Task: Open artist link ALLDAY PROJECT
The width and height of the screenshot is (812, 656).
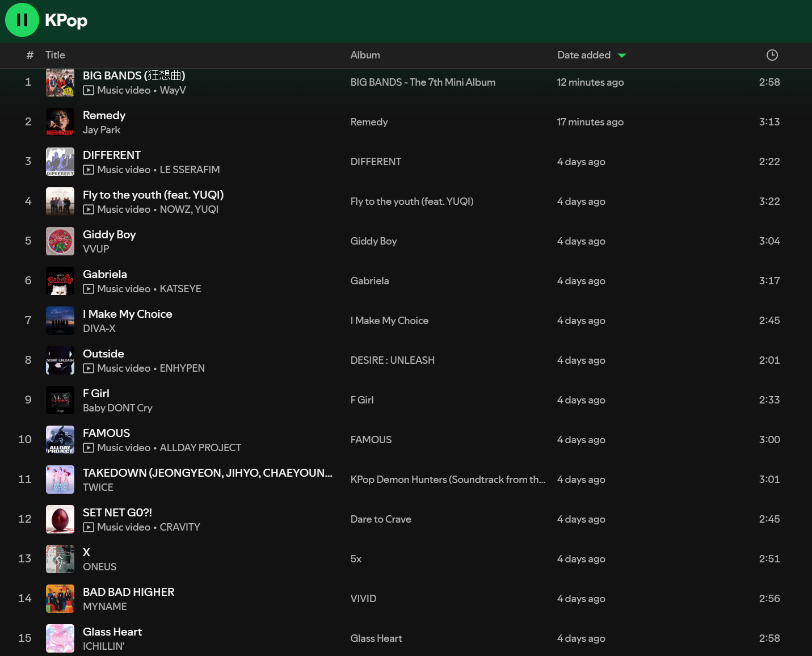Action: point(200,448)
